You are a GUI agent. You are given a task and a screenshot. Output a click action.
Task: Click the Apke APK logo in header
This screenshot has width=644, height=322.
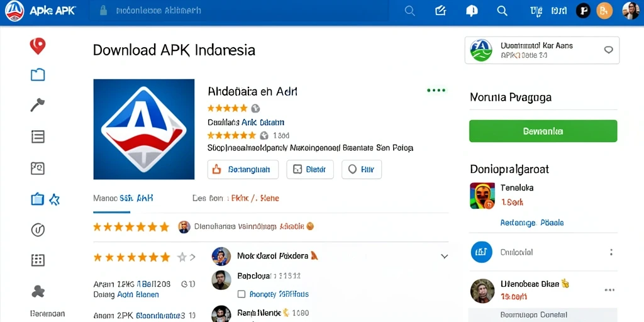[x=14, y=11]
